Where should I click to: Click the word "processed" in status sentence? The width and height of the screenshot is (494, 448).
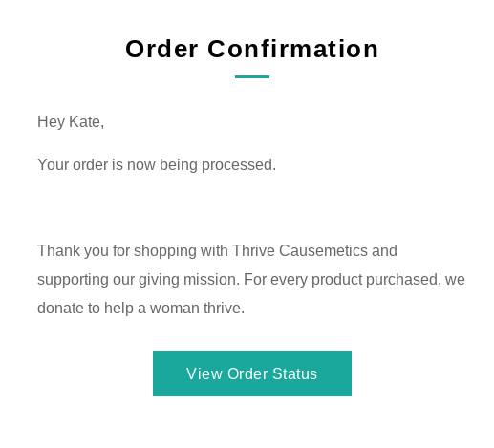[239, 165]
